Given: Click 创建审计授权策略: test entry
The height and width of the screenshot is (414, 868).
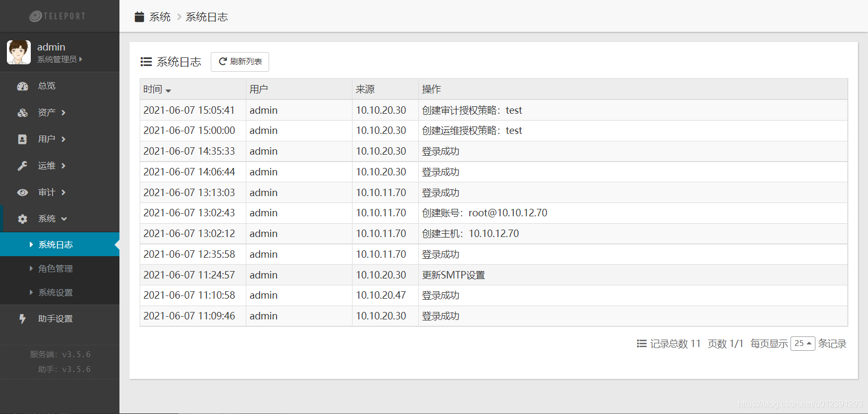Looking at the screenshot, I should click(x=472, y=110).
